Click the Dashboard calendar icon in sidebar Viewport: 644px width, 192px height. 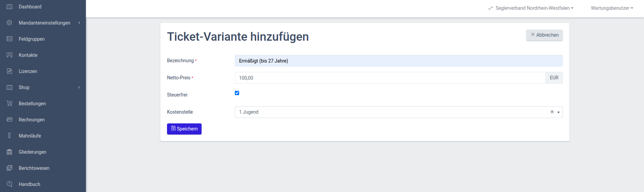(x=9, y=7)
